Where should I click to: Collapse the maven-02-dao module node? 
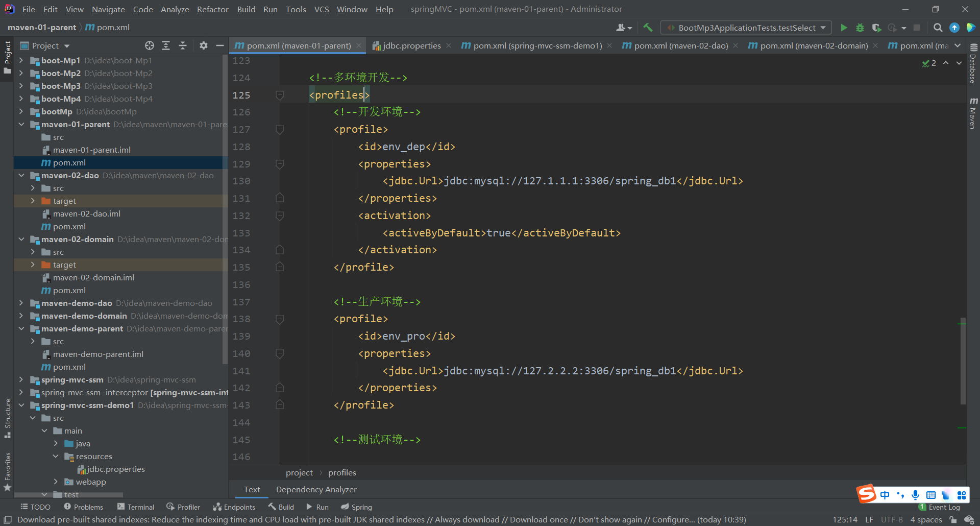click(21, 175)
